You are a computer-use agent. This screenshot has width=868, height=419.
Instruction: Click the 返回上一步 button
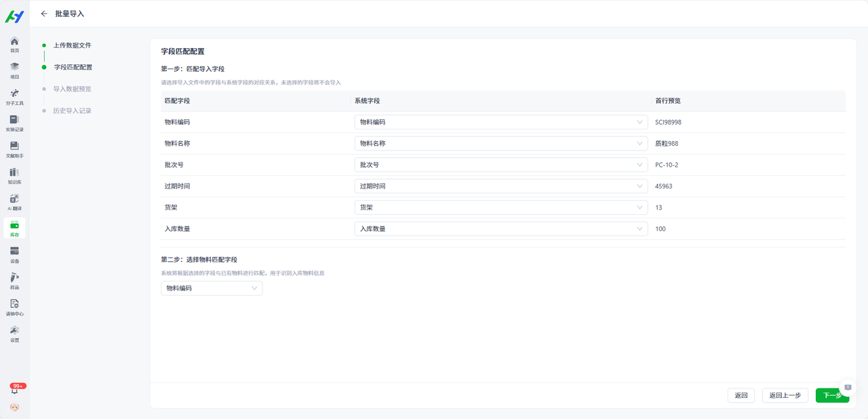pyautogui.click(x=785, y=395)
